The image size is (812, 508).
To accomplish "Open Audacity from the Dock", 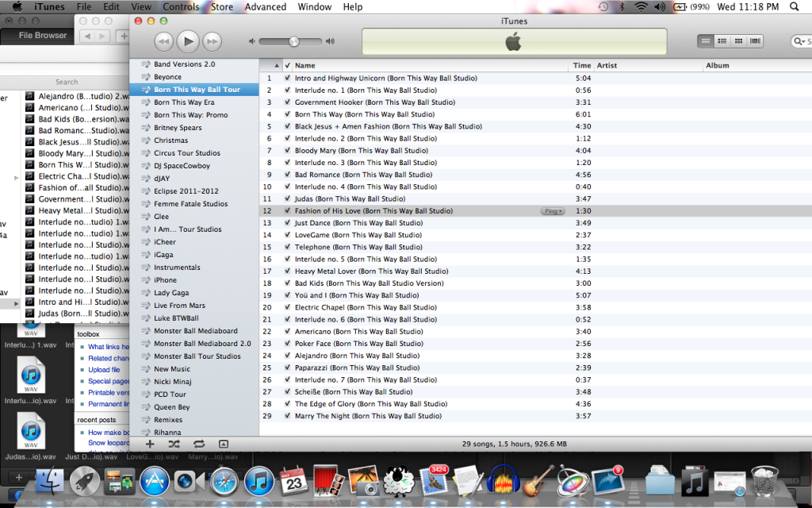I will (503, 480).
